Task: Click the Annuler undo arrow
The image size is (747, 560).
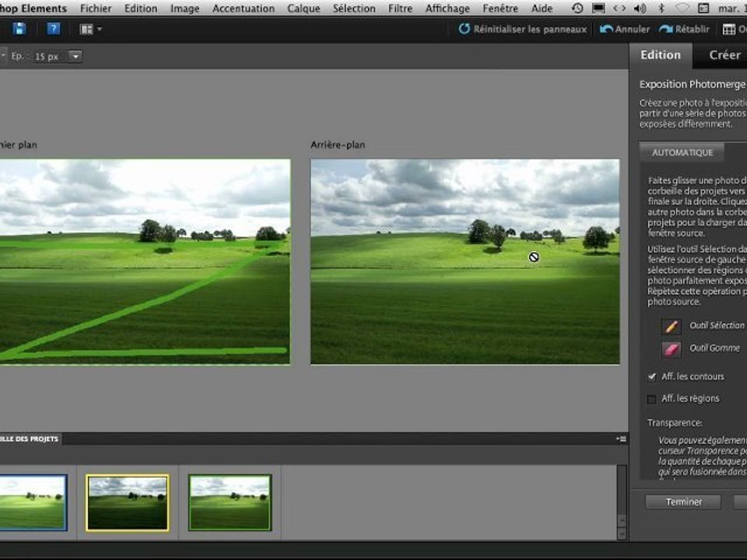Action: click(x=606, y=29)
